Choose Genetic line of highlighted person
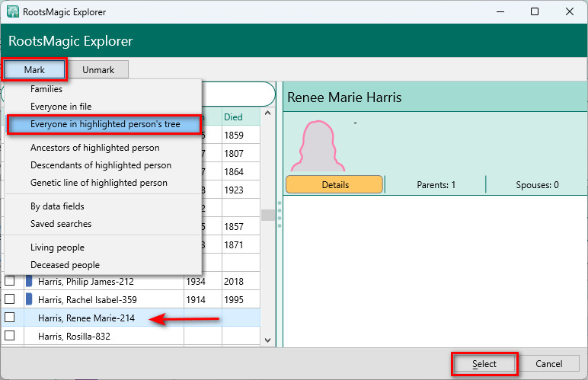Screen dimensions: 588x380 [98, 183]
